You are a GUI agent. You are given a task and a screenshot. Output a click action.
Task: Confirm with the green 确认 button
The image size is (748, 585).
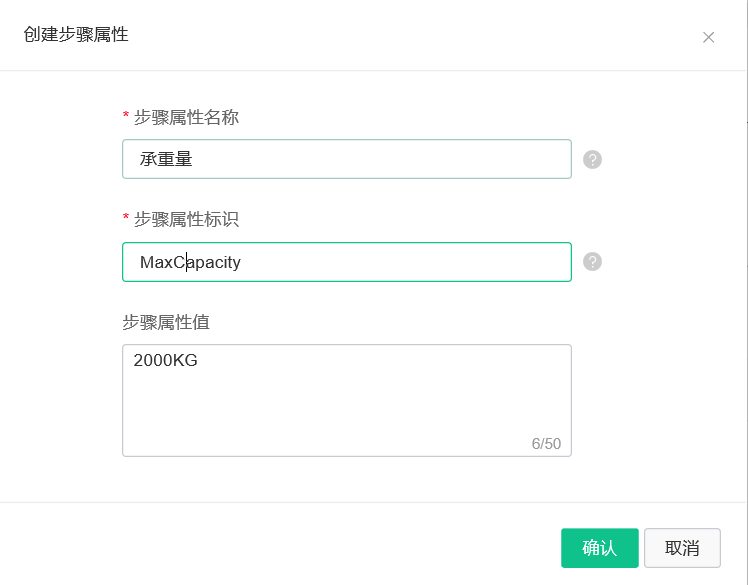(600, 548)
